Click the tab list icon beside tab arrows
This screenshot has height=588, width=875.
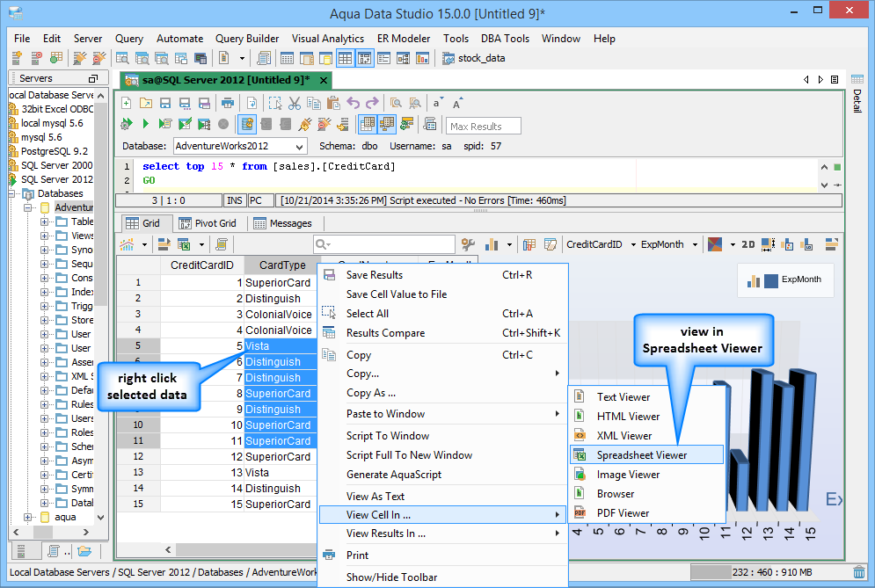point(835,80)
